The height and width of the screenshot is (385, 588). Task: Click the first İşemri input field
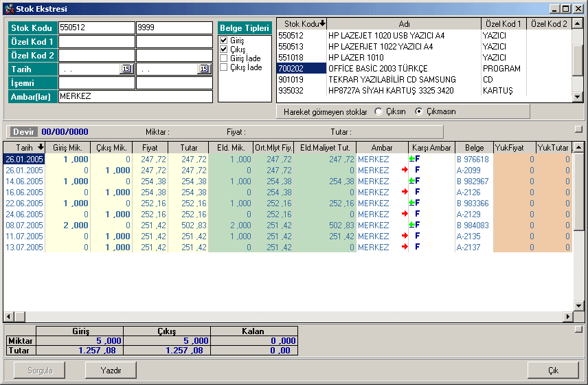(x=97, y=83)
